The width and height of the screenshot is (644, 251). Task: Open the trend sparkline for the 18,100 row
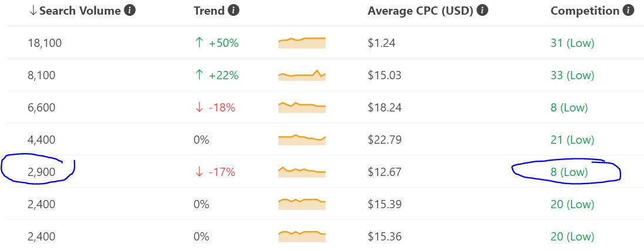tap(302, 43)
